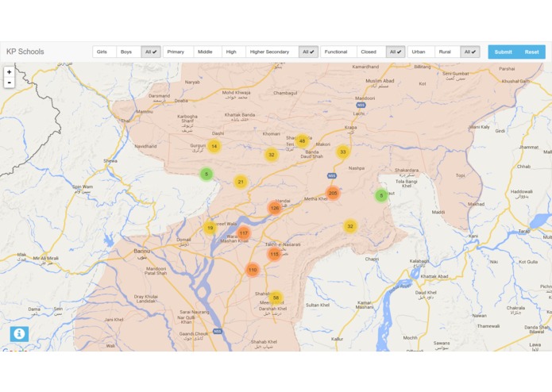Open the blue info icon panel

click(19, 333)
